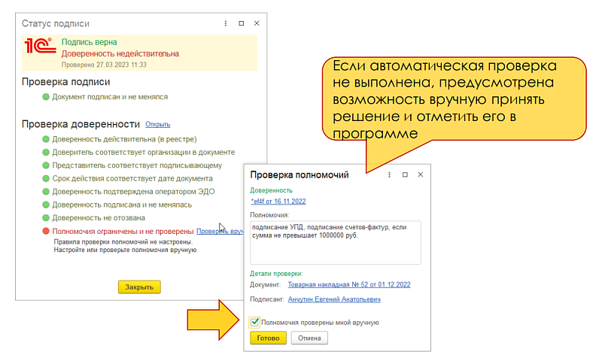Viewport: 602px width, 364px height.
Task: Maximize the Проверка полномочий dialog
Action: 405,175
